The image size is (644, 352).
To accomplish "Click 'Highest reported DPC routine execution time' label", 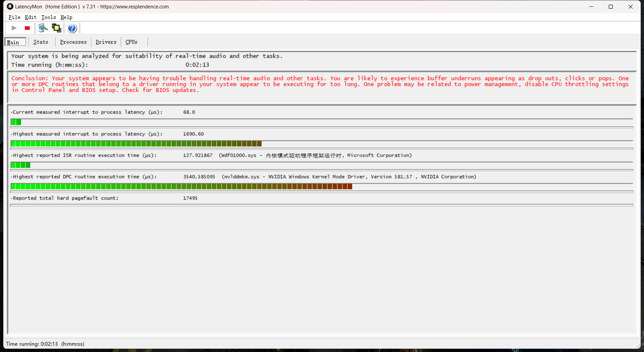I will [x=85, y=177].
